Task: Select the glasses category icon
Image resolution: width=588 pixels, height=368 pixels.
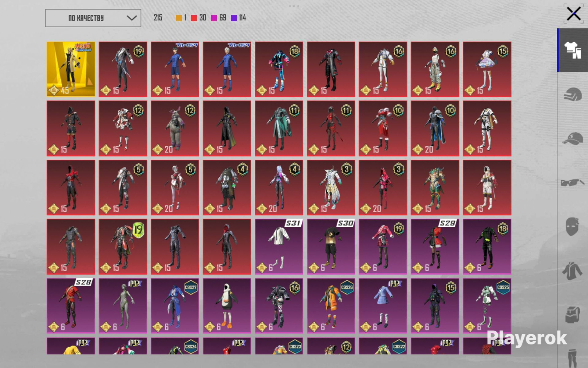Action: (x=573, y=183)
